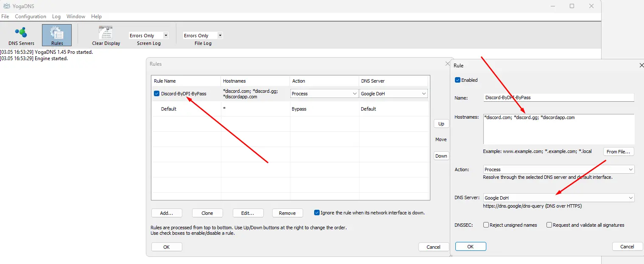The height and width of the screenshot is (264, 644).
Task: Uncheck the Enabled checkbox in Rule dialog
Action: click(457, 80)
